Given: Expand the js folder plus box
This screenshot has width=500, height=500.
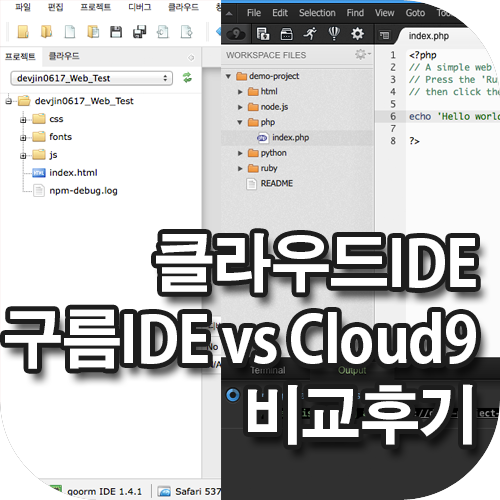Looking at the screenshot, I should pos(23,156).
